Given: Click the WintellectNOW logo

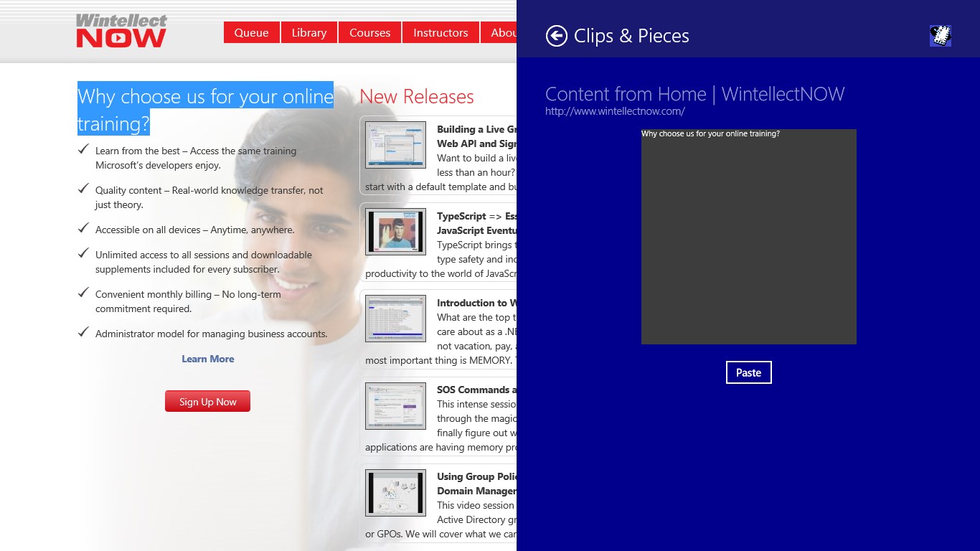Looking at the screenshot, I should coord(121,31).
